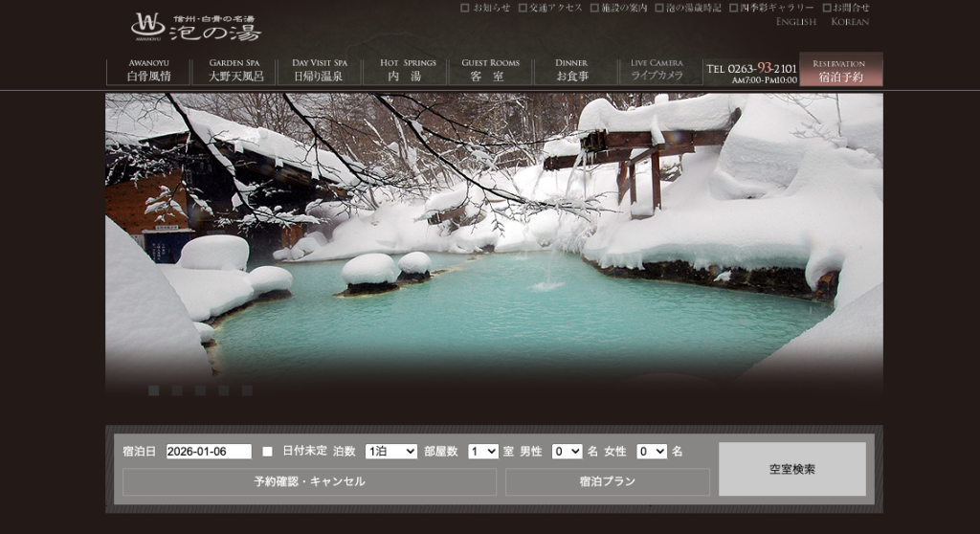The height and width of the screenshot is (534, 980).
Task: Open the 女性 female guests dropdown
Action: [x=652, y=452]
